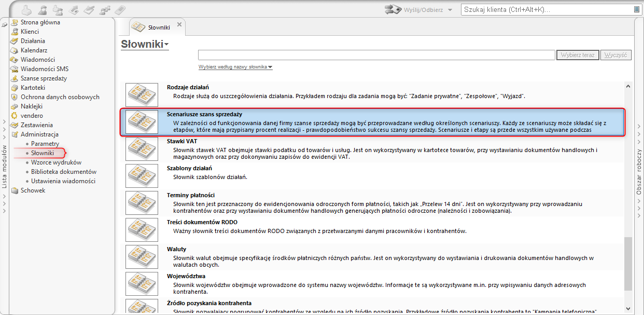The height and width of the screenshot is (315, 644).
Task: Expand the Obszar roboczy side panel
Action: [639, 172]
